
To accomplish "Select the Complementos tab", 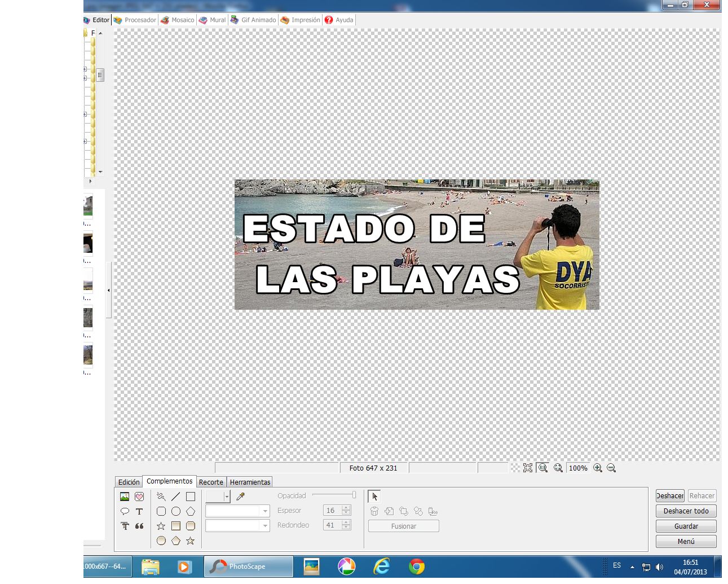I will 169,481.
